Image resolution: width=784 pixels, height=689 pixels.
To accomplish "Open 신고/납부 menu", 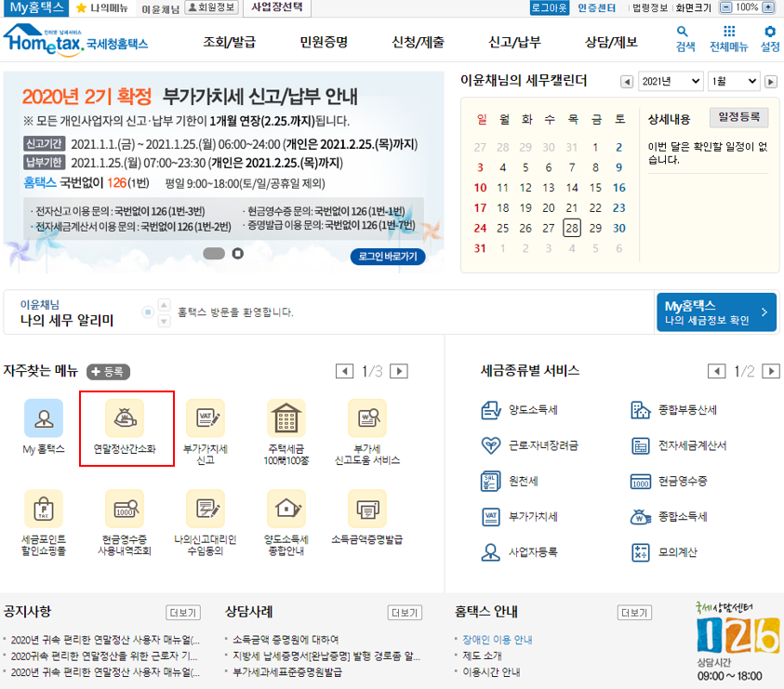I will 514,42.
